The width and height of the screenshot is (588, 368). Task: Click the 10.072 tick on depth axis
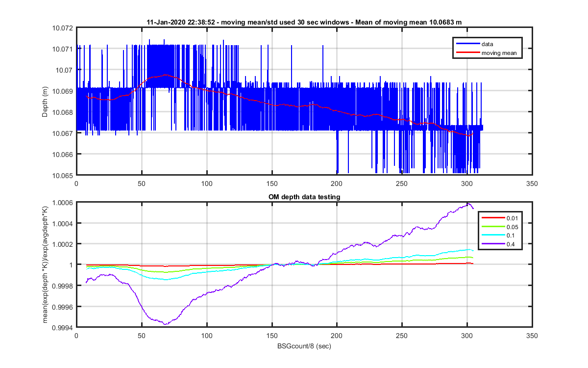[63, 28]
